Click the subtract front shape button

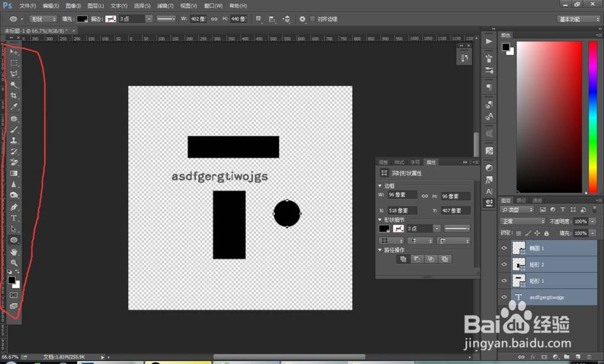(x=417, y=259)
